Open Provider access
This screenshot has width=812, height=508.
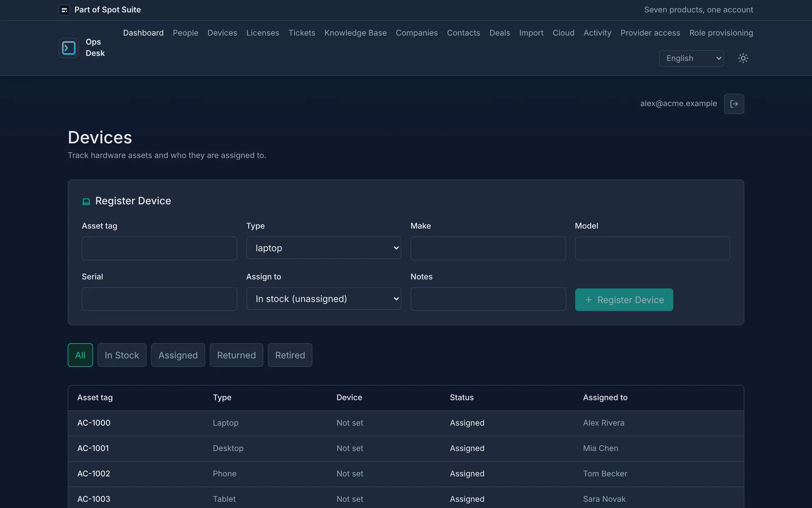click(650, 33)
